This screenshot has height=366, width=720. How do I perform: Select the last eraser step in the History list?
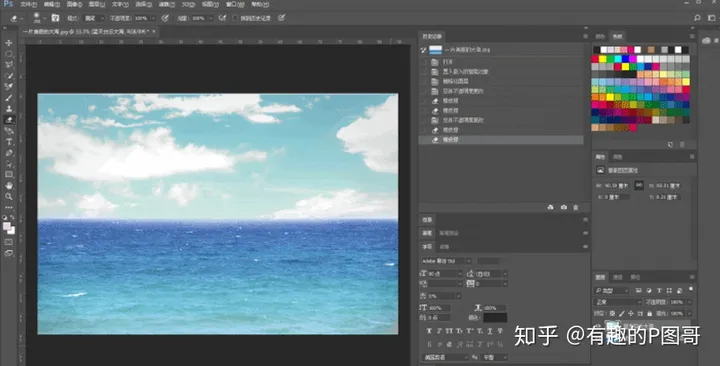501,140
